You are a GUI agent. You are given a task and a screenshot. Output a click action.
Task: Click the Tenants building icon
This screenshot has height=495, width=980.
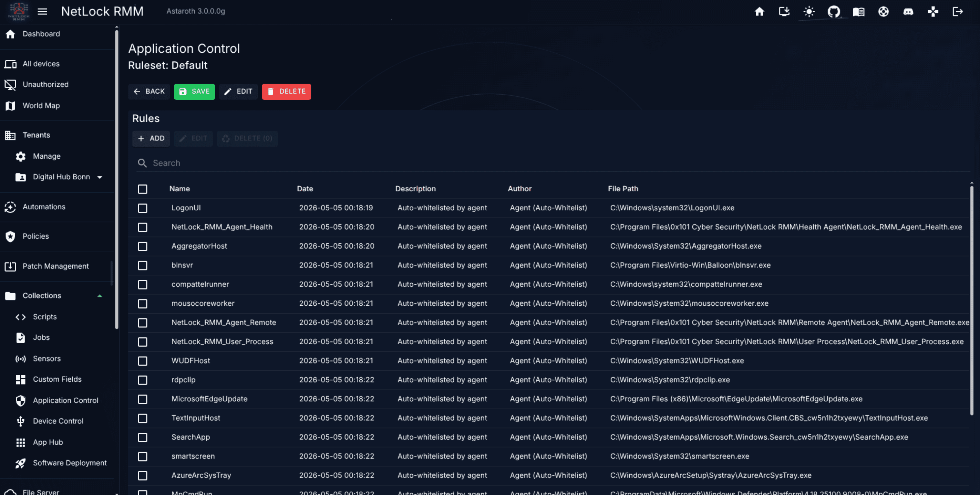pyautogui.click(x=10, y=135)
